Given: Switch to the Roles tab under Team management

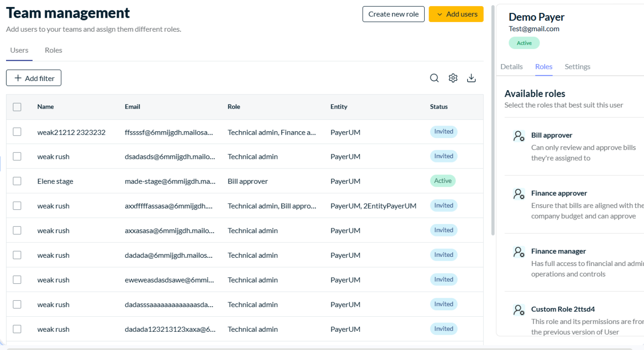Looking at the screenshot, I should tap(53, 50).
